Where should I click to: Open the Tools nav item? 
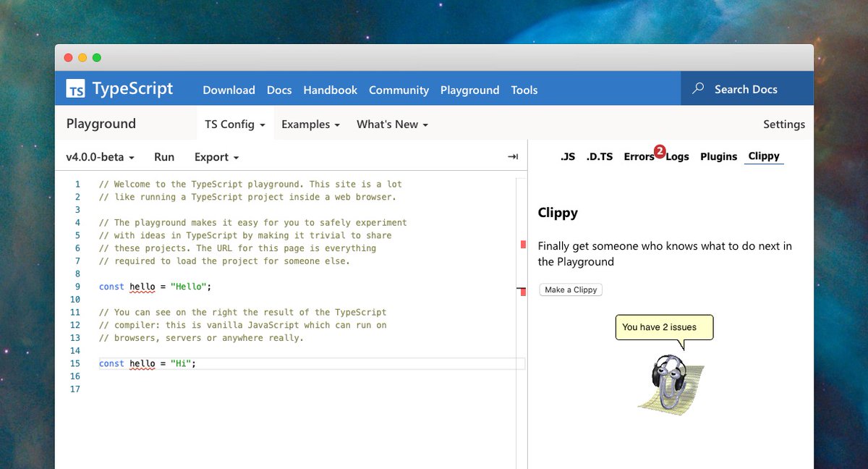[x=524, y=90]
